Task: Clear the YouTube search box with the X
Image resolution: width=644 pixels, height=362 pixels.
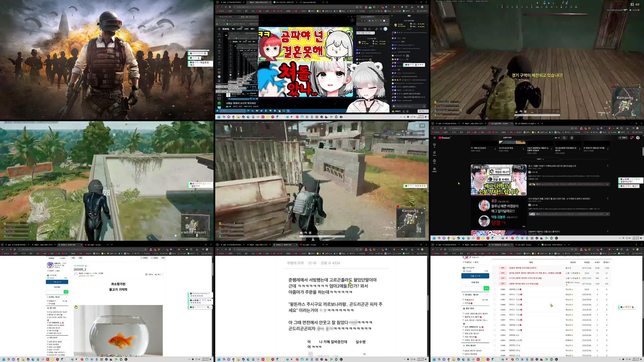Action: (559, 138)
